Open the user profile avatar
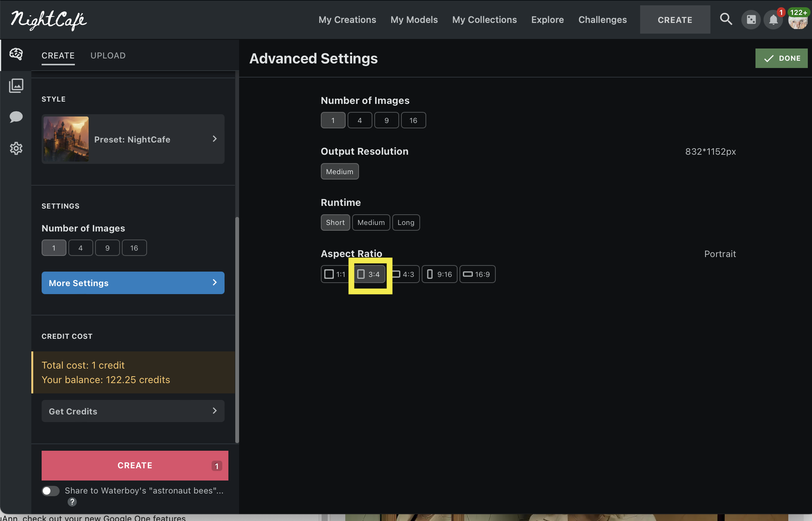The height and width of the screenshot is (521, 812). (x=797, y=21)
